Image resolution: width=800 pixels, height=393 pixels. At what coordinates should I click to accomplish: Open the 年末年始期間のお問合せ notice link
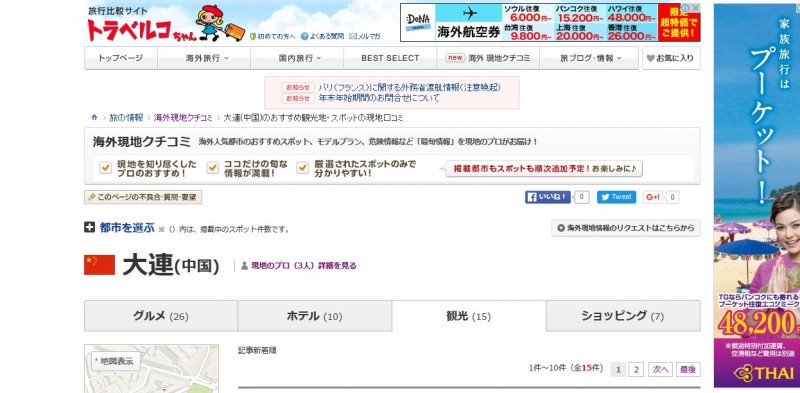379,98
